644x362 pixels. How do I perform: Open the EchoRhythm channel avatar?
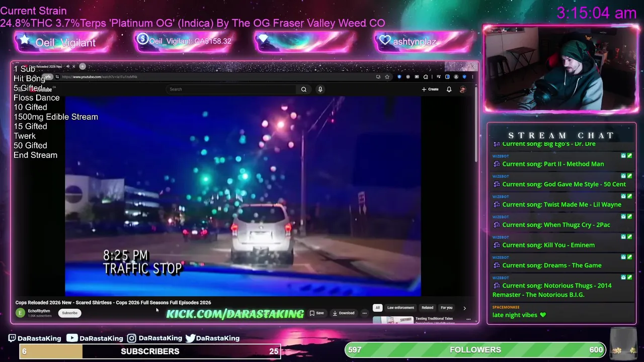click(x=20, y=313)
